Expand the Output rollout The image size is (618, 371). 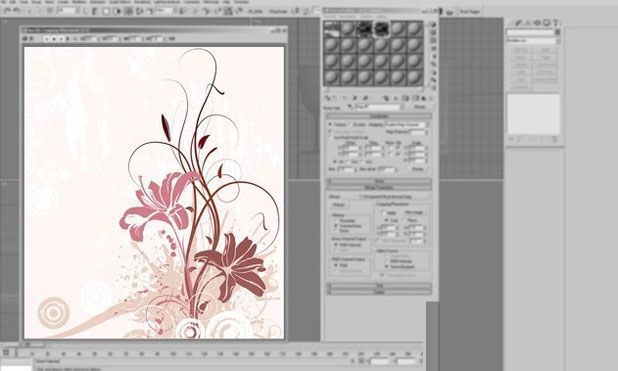pyautogui.click(x=379, y=292)
